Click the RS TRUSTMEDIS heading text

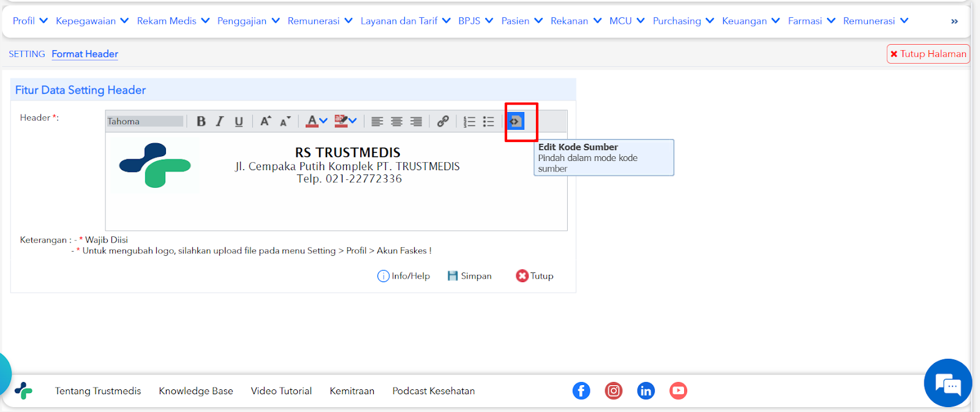(348, 152)
